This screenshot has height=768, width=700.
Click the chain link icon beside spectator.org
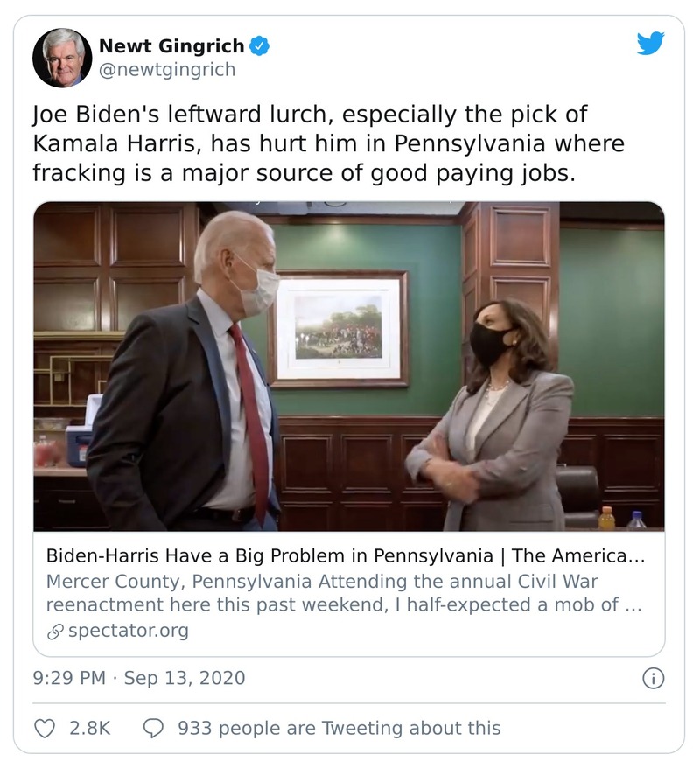pyautogui.click(x=54, y=630)
